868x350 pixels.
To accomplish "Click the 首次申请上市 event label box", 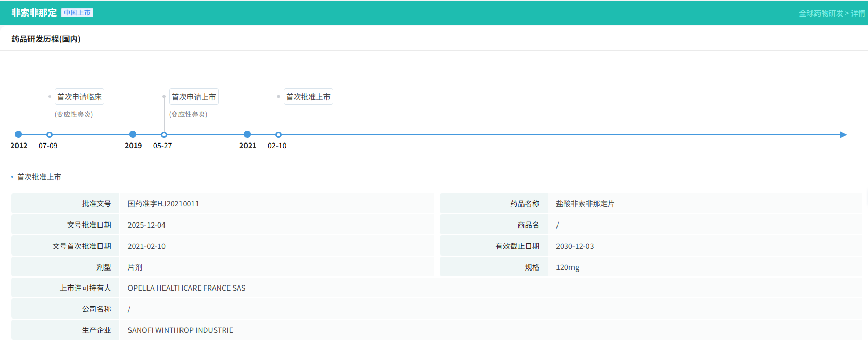I will (x=194, y=97).
